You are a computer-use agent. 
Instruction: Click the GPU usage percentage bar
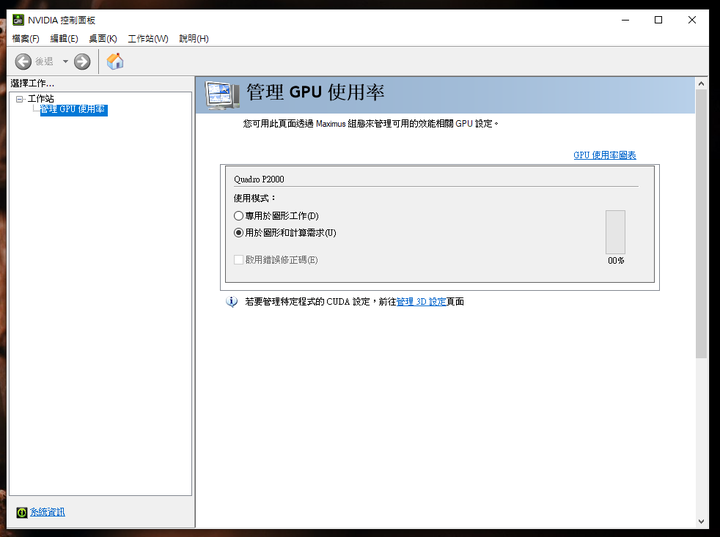tap(615, 232)
